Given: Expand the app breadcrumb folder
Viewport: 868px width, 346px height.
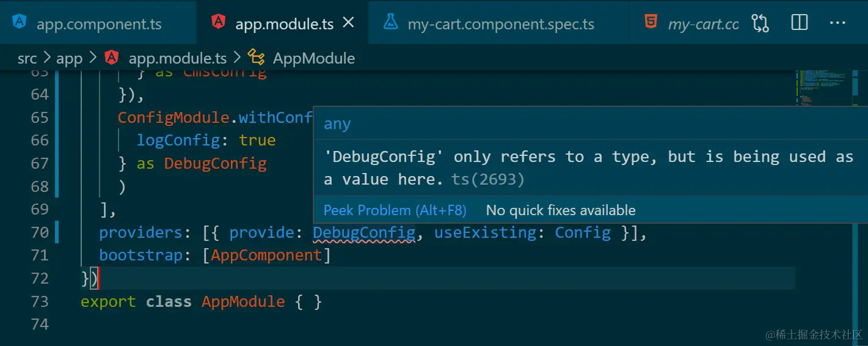Looking at the screenshot, I should click(69, 59).
